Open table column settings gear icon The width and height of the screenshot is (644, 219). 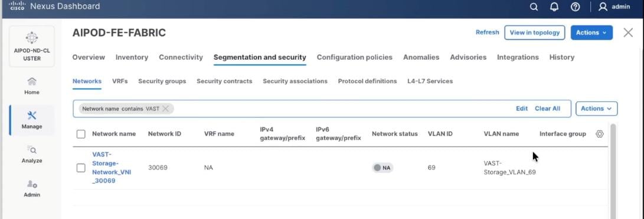click(x=600, y=133)
